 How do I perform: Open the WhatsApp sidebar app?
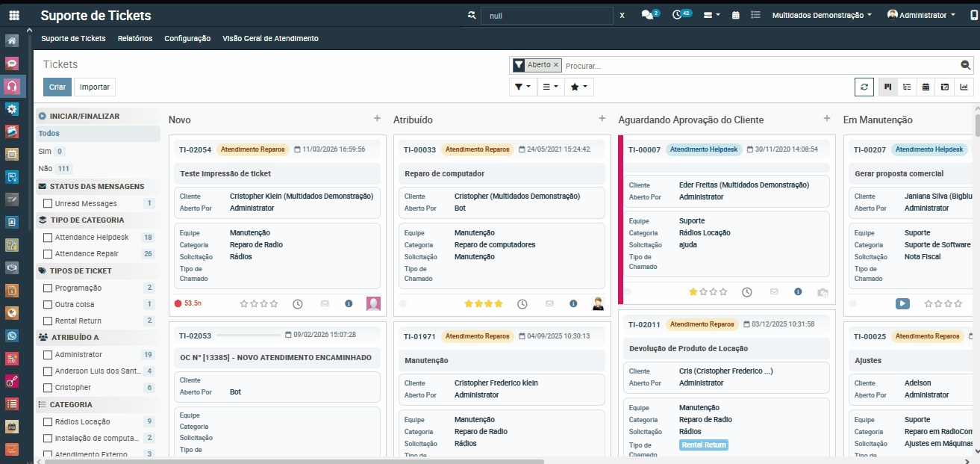11,335
